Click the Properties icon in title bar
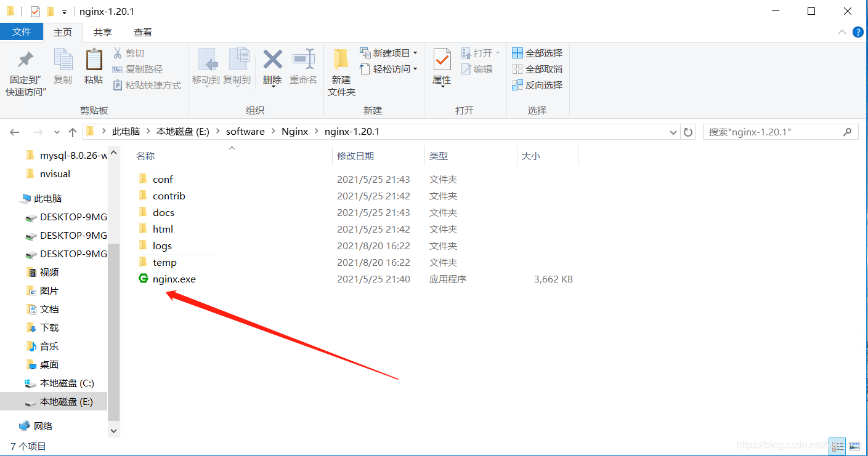 click(35, 11)
